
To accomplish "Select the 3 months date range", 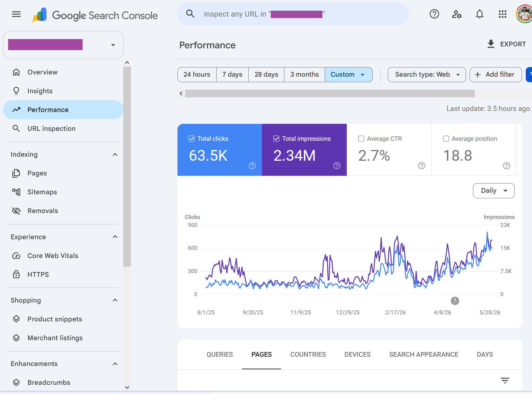I will point(305,74).
